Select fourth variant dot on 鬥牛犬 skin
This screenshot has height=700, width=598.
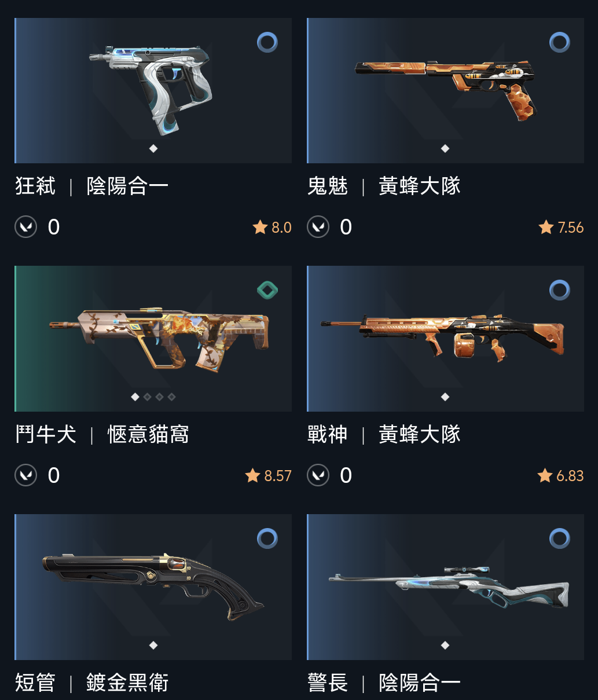[x=171, y=397]
